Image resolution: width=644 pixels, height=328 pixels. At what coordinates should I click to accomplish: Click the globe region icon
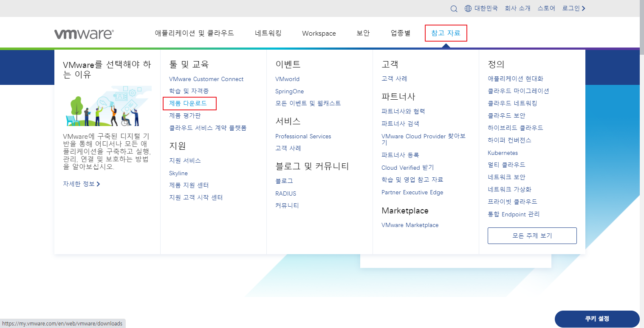468,8
